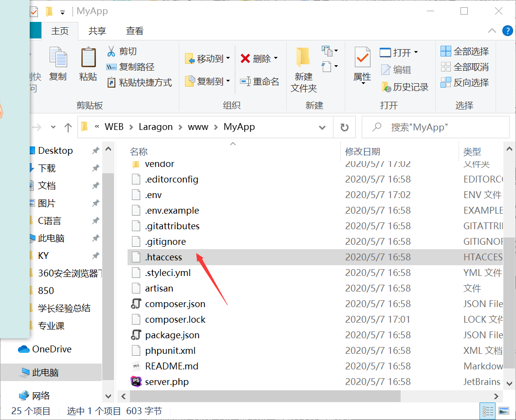
Task: Select server.php PhpStorm icon
Action: pos(136,382)
